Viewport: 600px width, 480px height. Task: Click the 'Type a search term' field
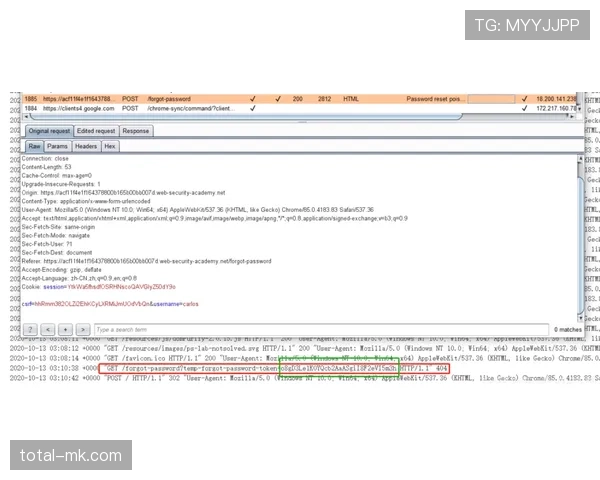pyautogui.click(x=321, y=329)
